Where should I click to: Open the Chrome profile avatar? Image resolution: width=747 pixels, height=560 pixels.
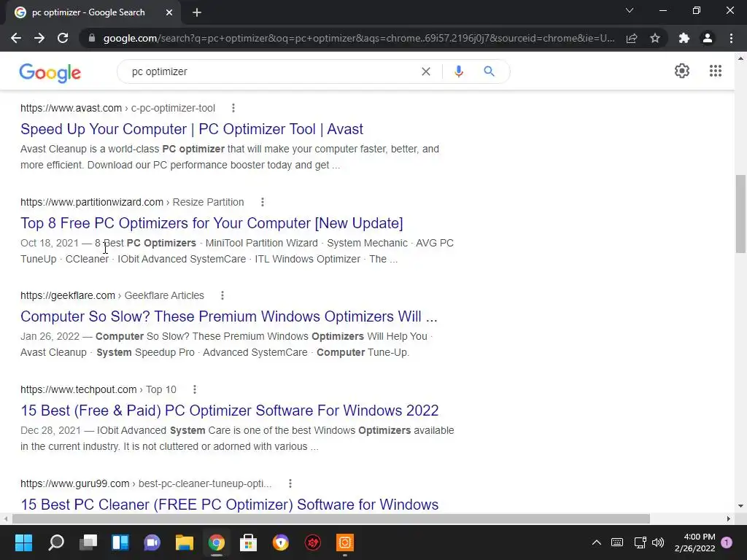708,38
